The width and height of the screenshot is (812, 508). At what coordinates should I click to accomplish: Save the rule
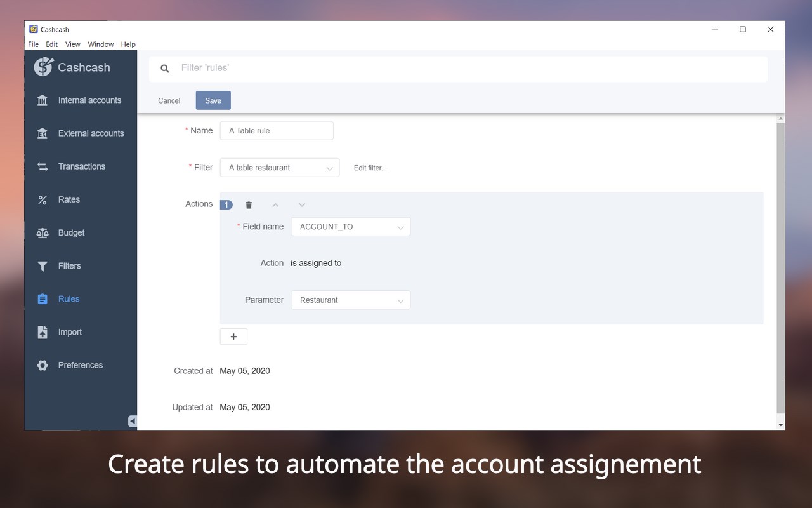(x=213, y=100)
